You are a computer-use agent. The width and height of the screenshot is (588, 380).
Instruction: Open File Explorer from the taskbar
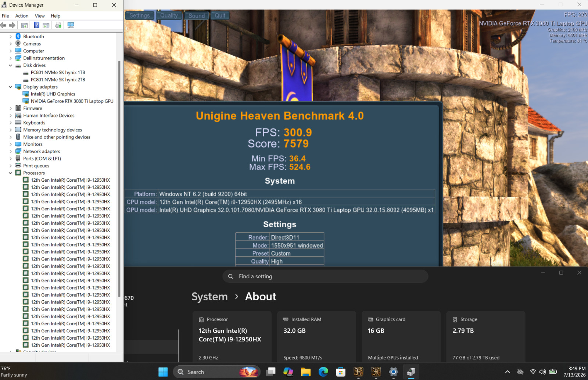[306, 372]
